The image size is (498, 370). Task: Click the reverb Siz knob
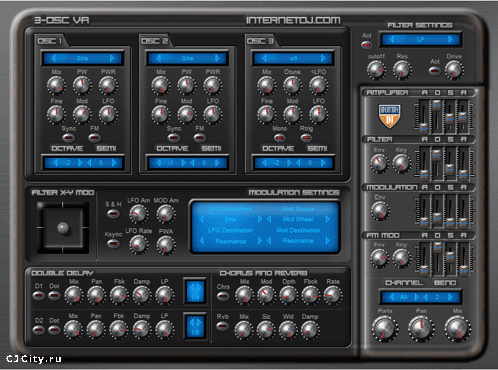pyautogui.click(x=266, y=330)
